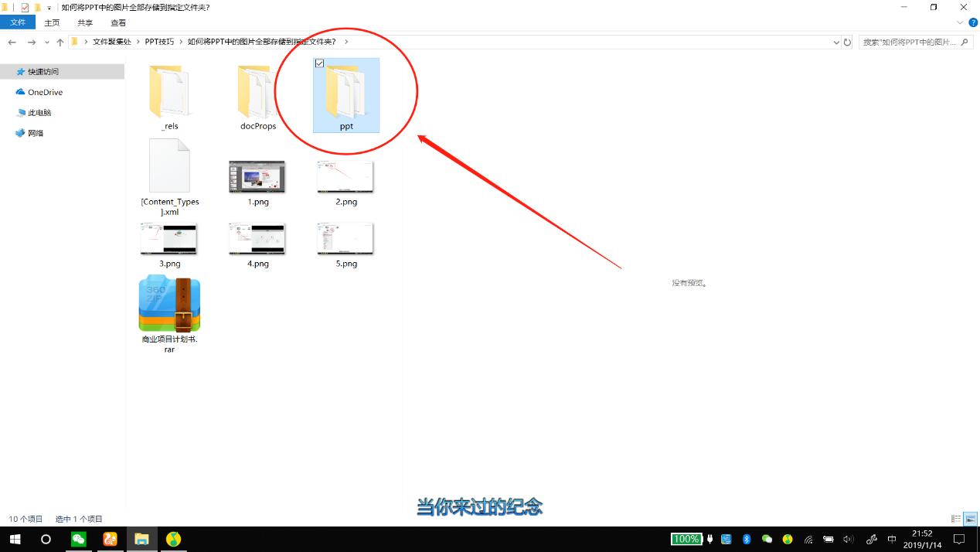Expand the chevron after PPT技巧
Image resolution: width=980 pixels, height=552 pixels.
tap(182, 42)
